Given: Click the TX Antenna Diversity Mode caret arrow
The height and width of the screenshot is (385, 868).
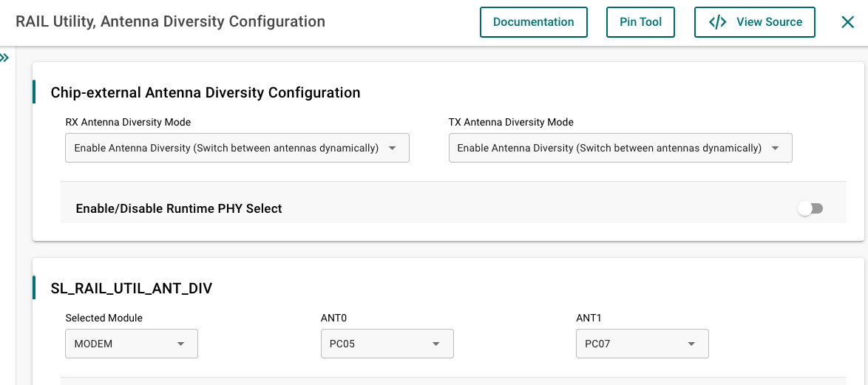Looking at the screenshot, I should [x=776, y=148].
